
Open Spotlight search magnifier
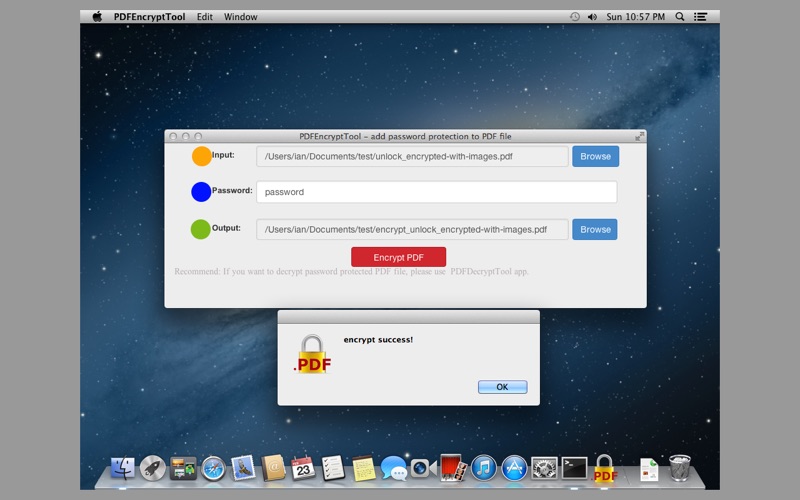[x=680, y=16]
